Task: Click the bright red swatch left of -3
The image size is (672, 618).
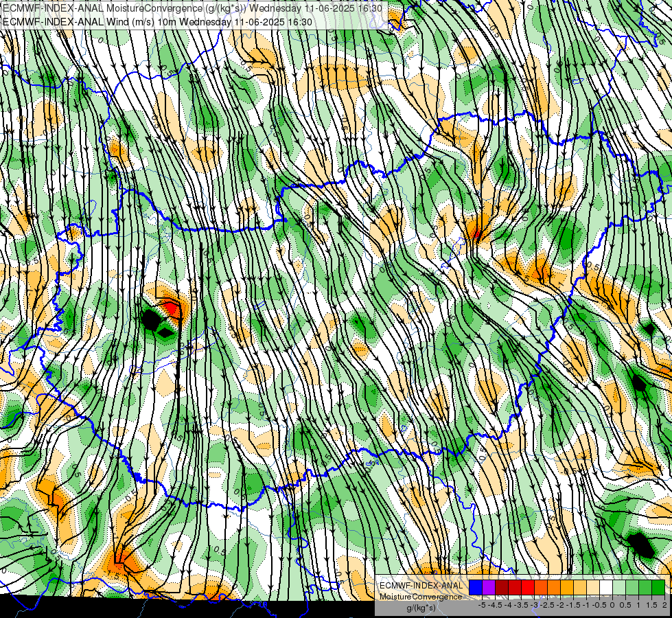Action: [x=528, y=587]
